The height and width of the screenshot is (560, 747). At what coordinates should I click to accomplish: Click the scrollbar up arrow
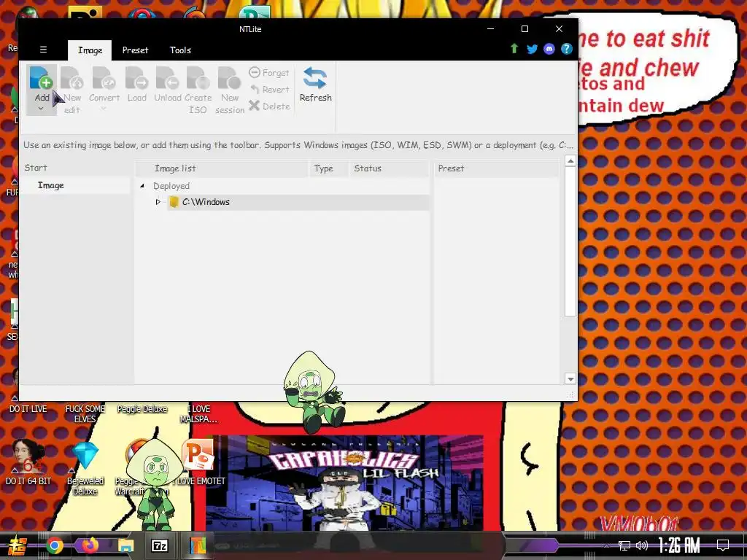click(x=570, y=161)
